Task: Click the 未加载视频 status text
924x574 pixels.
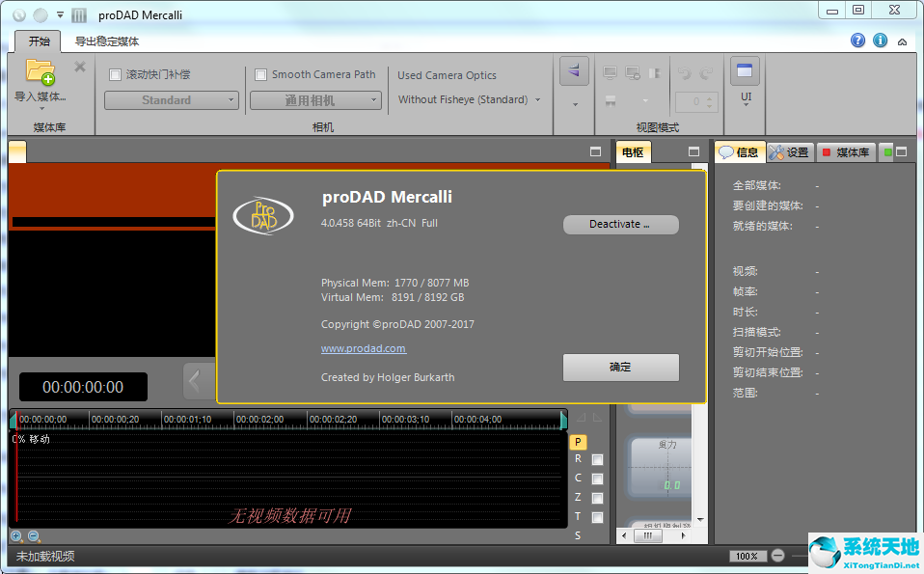Action: coord(45,556)
